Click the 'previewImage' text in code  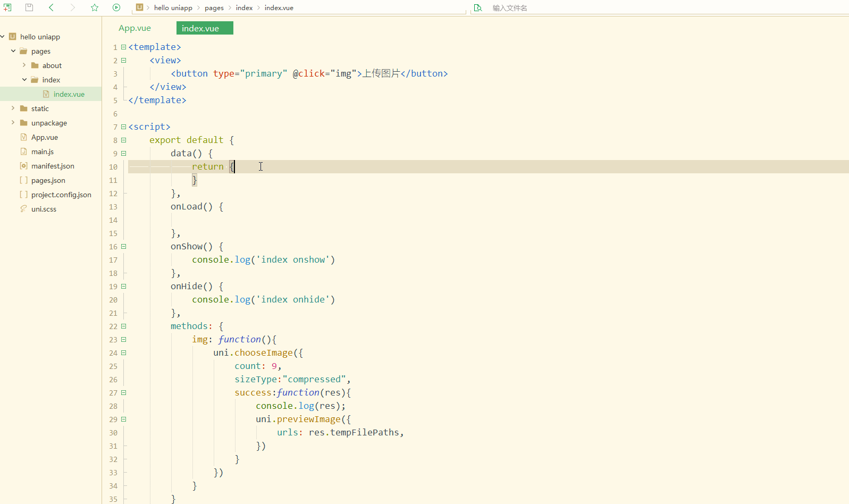point(309,419)
